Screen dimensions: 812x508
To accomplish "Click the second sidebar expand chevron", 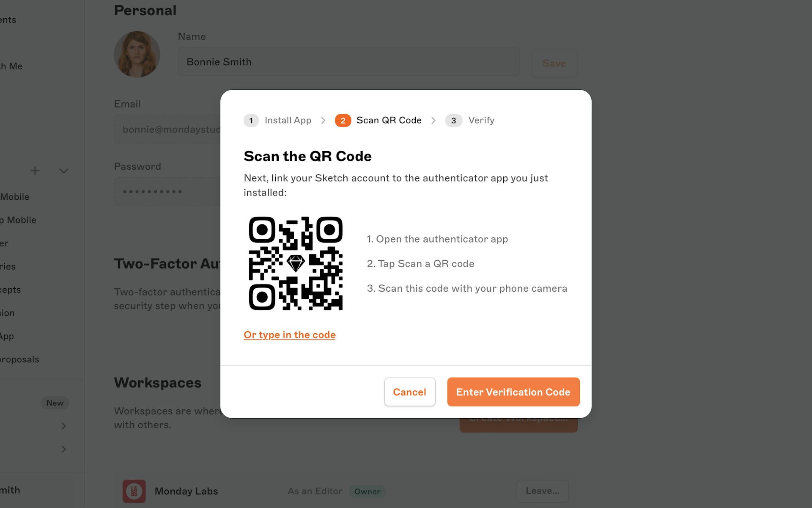I will coord(63,450).
